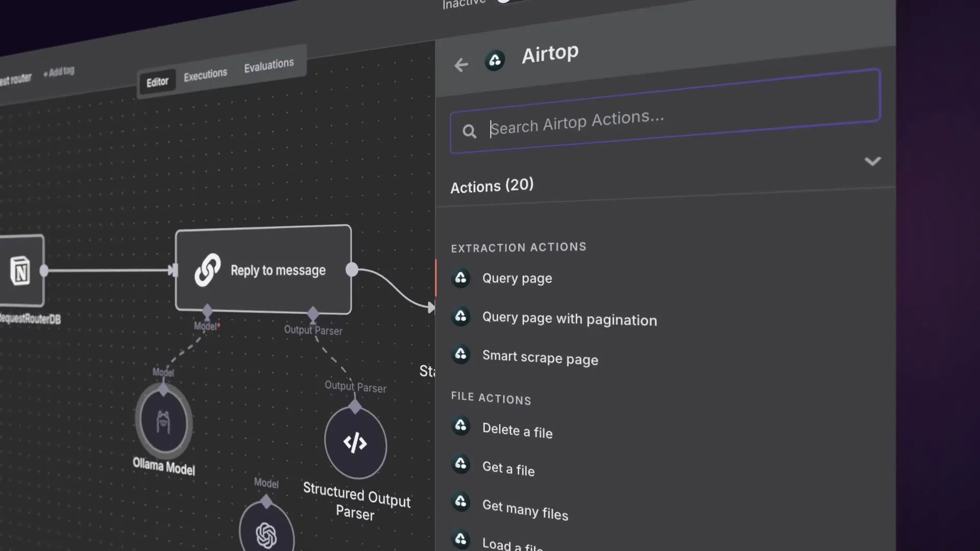
Task: Click the RequestRouterDB node label
Action: click(x=30, y=319)
